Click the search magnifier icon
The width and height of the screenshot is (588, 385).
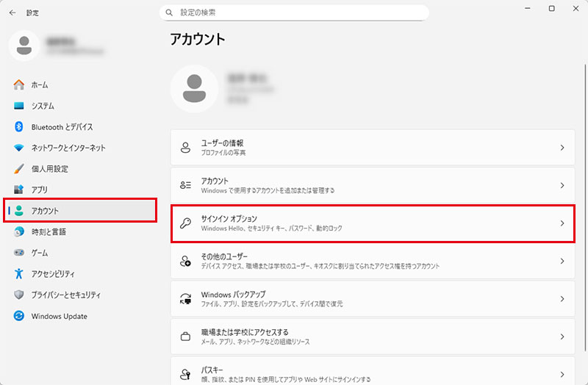pyautogui.click(x=169, y=12)
